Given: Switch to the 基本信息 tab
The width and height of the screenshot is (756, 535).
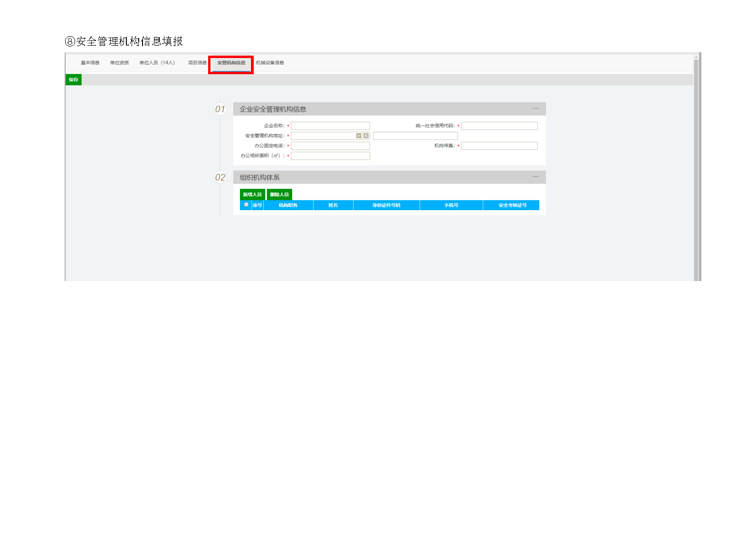Looking at the screenshot, I should 90,63.
